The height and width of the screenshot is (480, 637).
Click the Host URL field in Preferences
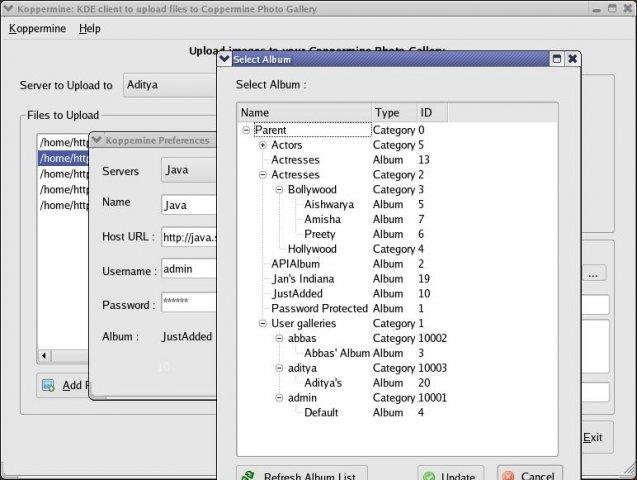[x=189, y=238]
